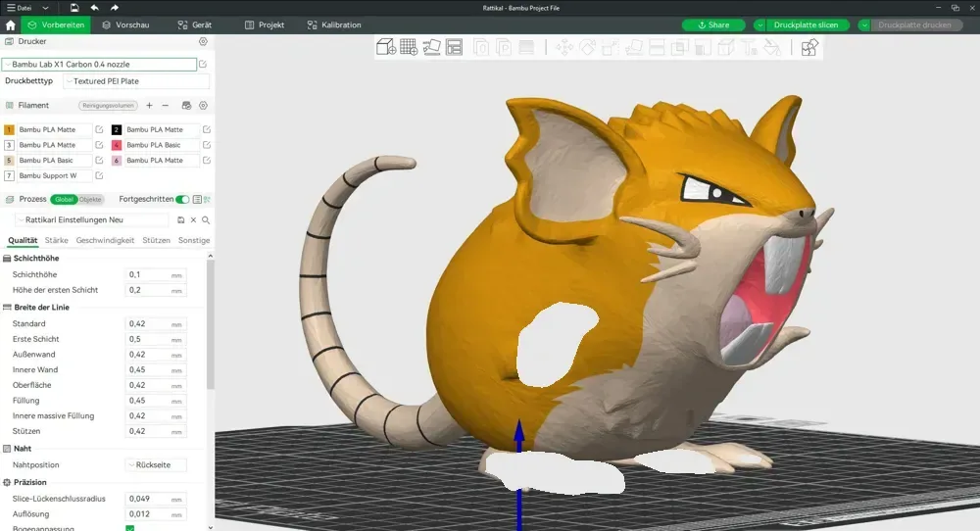The width and height of the screenshot is (980, 531).
Task: Open the Nahtposition Rückseite dropdown
Action: point(156,464)
